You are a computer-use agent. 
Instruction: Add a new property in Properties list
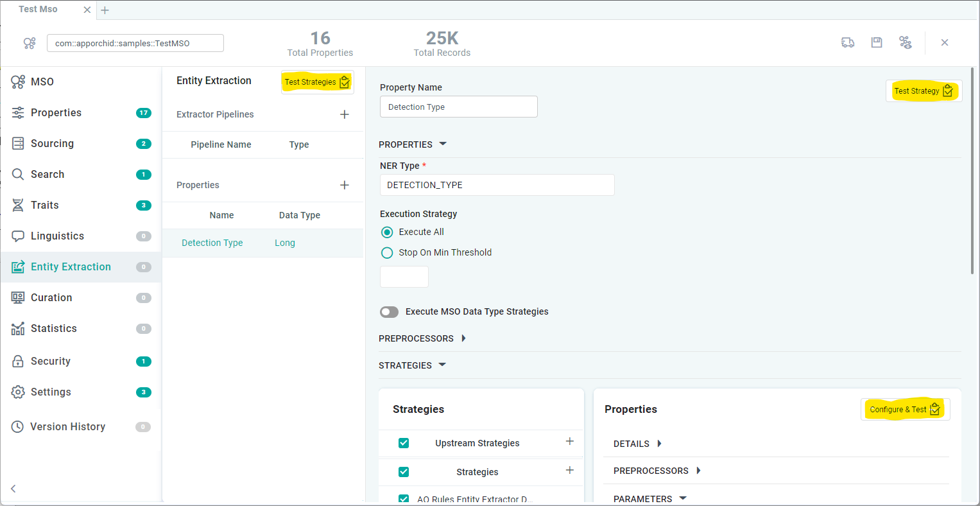click(345, 185)
